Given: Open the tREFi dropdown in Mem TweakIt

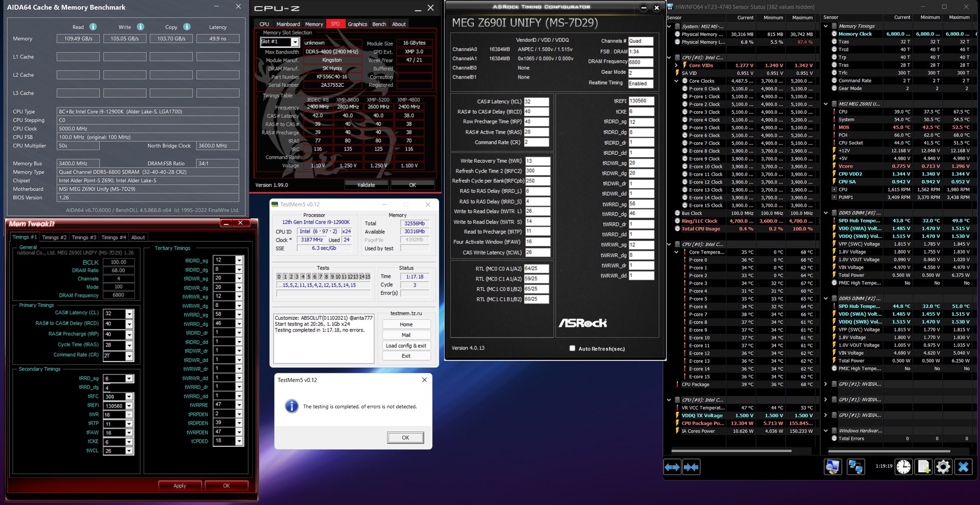Looking at the screenshot, I should (x=129, y=406).
